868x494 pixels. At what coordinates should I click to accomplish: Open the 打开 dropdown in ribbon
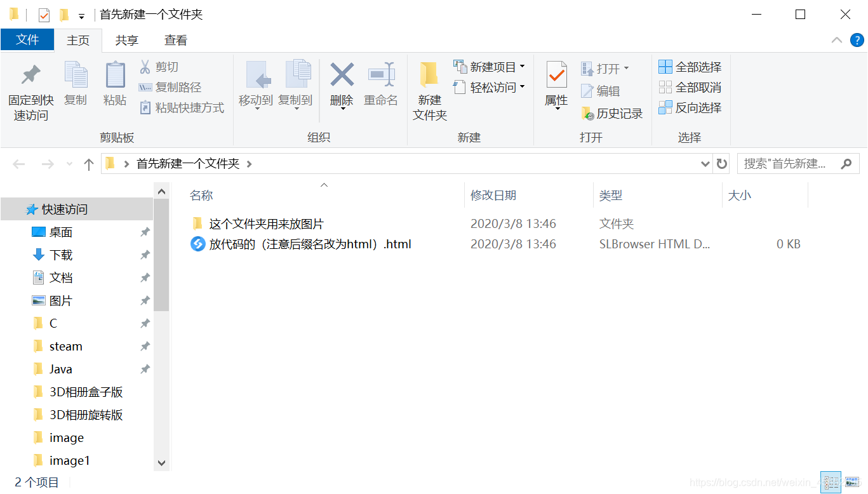point(605,68)
